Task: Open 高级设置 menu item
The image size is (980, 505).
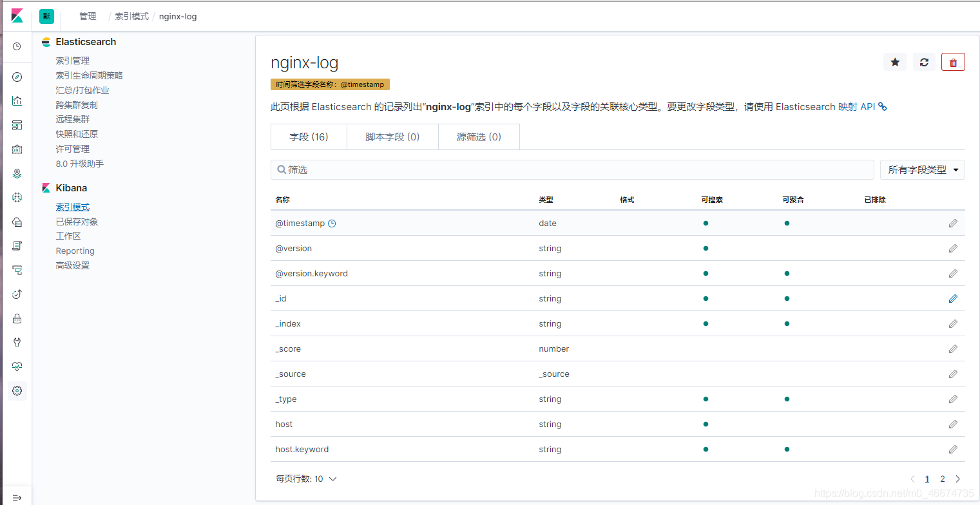Action: point(73,265)
